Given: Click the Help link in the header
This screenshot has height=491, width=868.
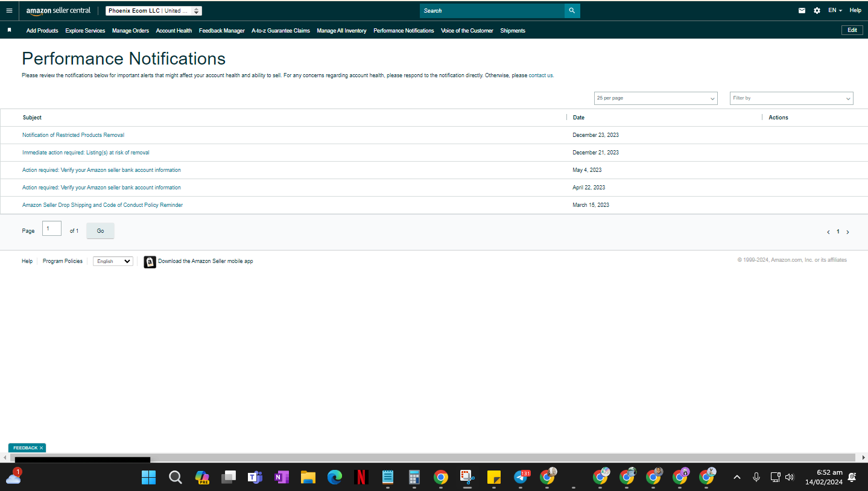Looking at the screenshot, I should tap(855, 11).
